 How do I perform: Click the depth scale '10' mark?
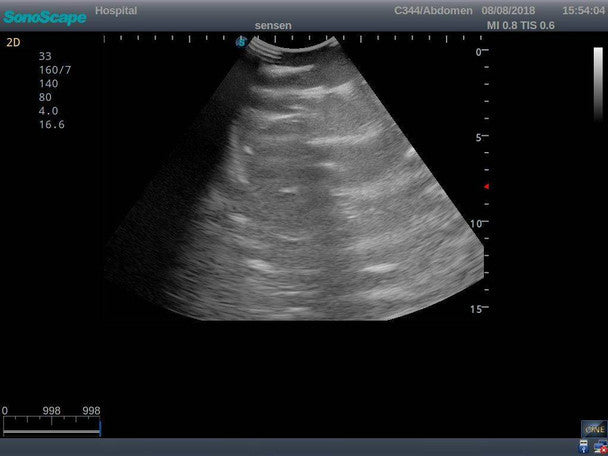tap(476, 223)
